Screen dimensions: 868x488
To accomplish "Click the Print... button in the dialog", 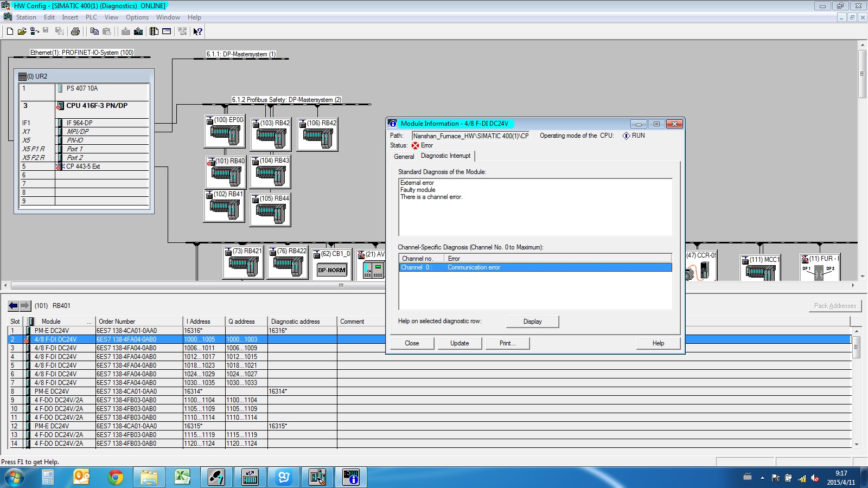I will [x=507, y=343].
